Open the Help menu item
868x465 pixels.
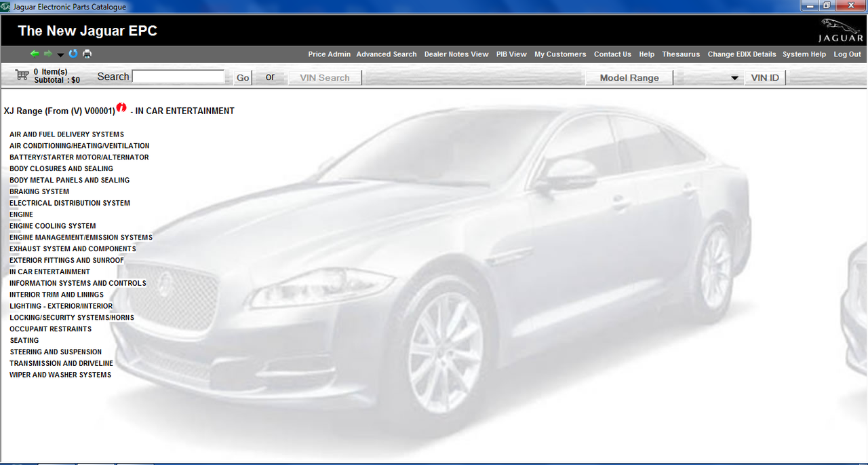(647, 54)
